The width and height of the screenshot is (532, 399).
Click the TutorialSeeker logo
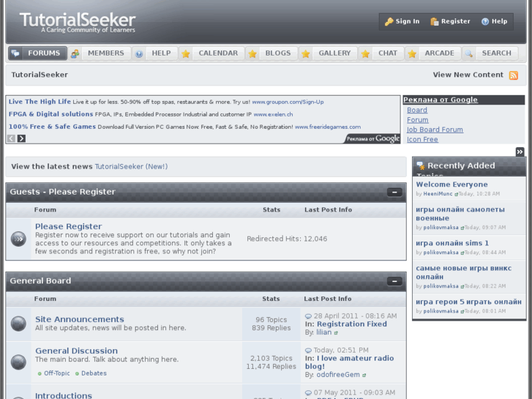[x=78, y=23]
